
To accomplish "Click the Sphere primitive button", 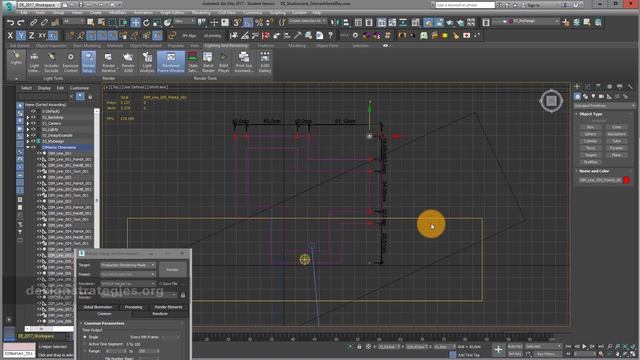I will [590, 134].
